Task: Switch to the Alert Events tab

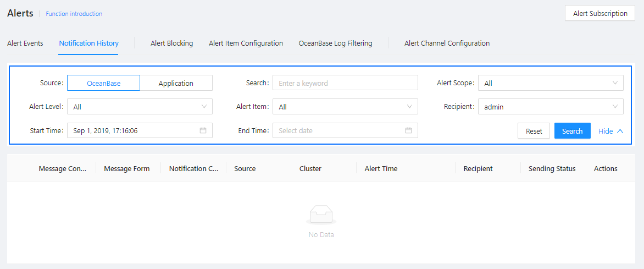Action: click(x=25, y=43)
